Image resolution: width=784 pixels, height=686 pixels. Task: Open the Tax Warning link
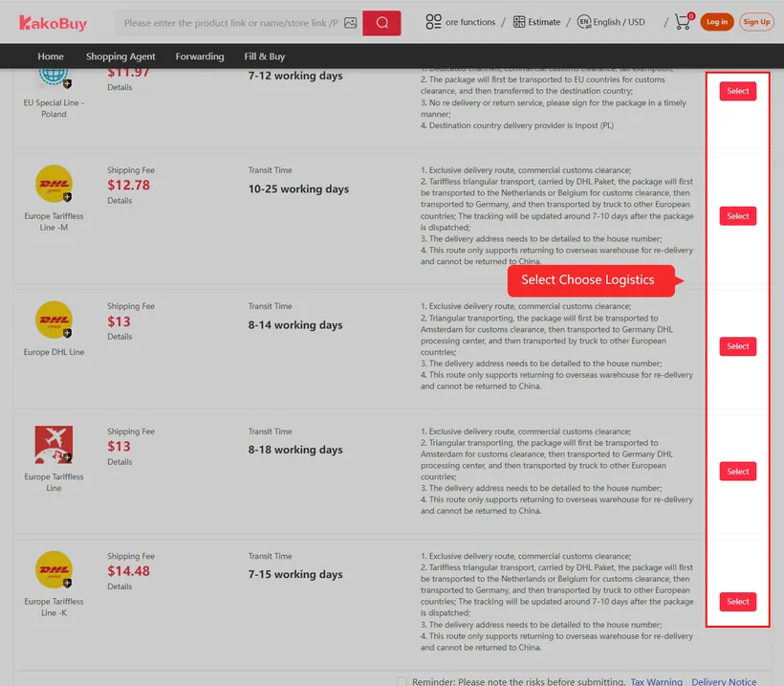[656, 681]
